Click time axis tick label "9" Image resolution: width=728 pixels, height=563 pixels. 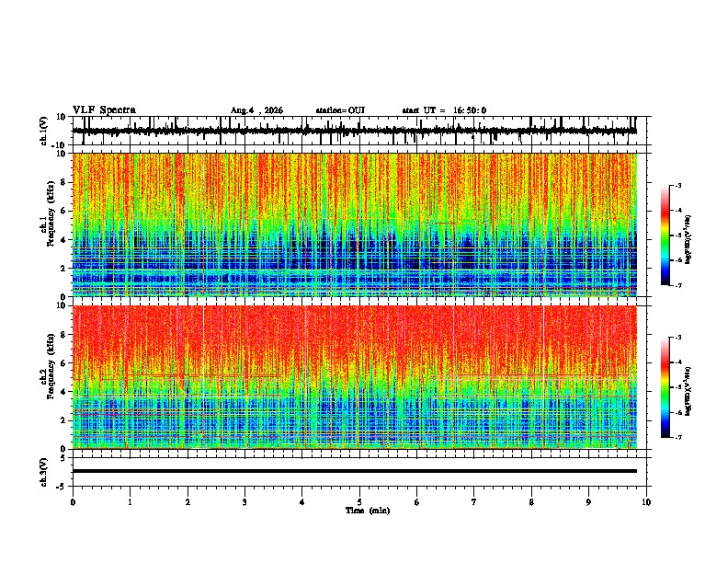pos(588,502)
